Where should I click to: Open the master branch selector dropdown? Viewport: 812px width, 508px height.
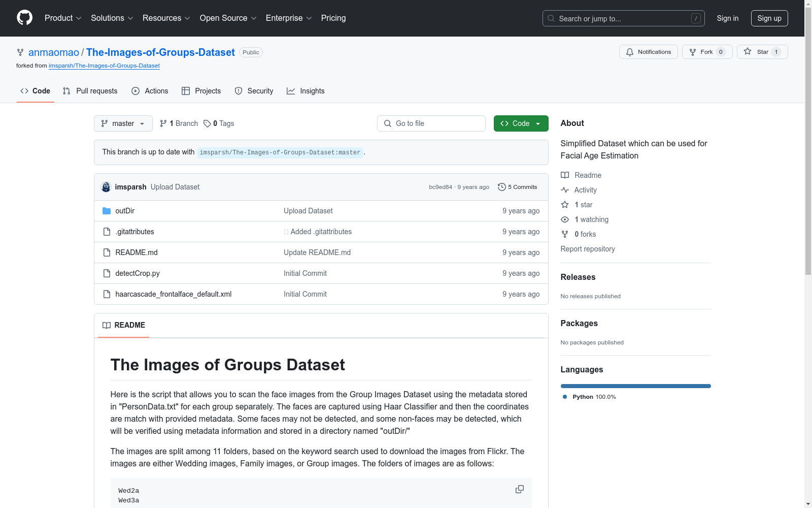coord(123,123)
